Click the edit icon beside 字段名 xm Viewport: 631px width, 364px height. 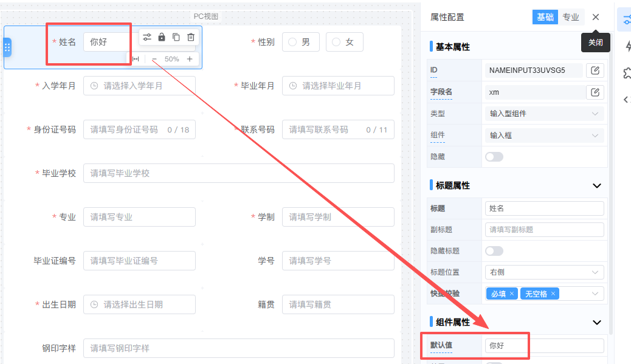click(x=595, y=92)
